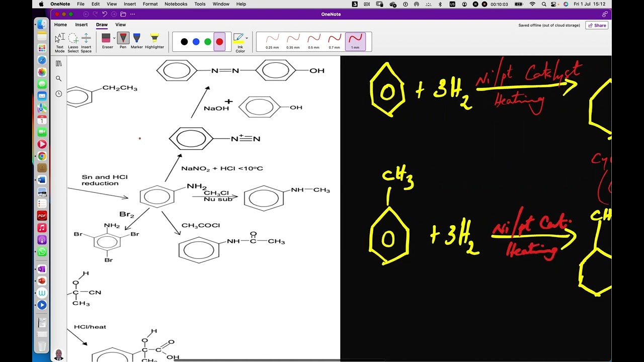Open WhatsApp from the Dock
Viewport: 644px width, 362px height.
click(x=42, y=252)
